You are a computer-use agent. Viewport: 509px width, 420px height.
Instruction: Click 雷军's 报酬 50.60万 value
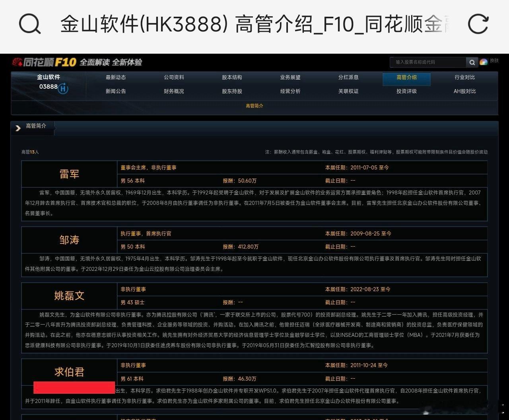(239, 181)
